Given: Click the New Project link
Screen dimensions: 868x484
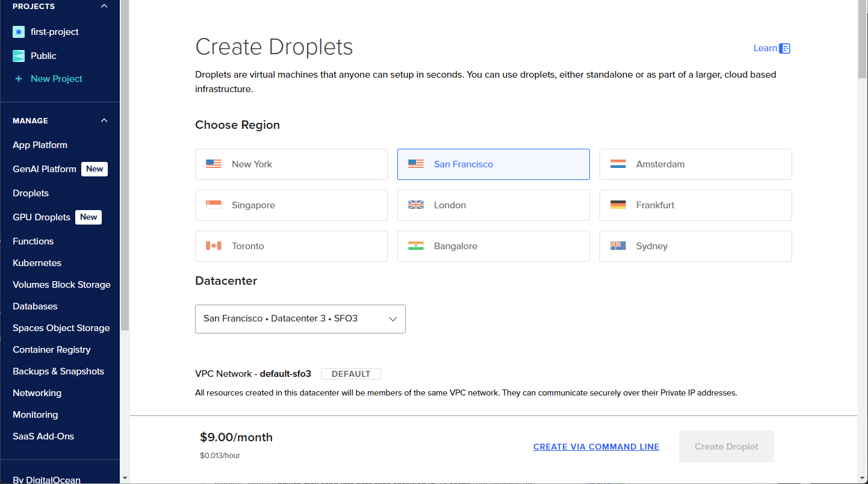Looking at the screenshot, I should pos(57,79).
